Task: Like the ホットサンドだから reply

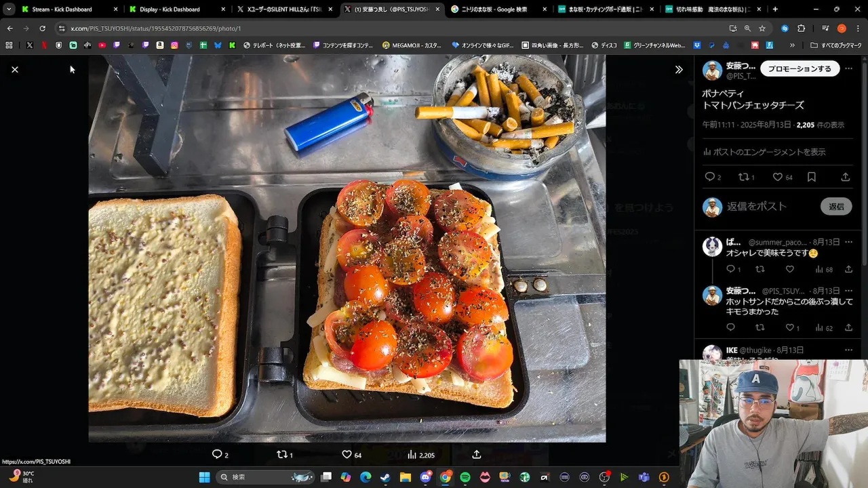Action: click(x=789, y=327)
